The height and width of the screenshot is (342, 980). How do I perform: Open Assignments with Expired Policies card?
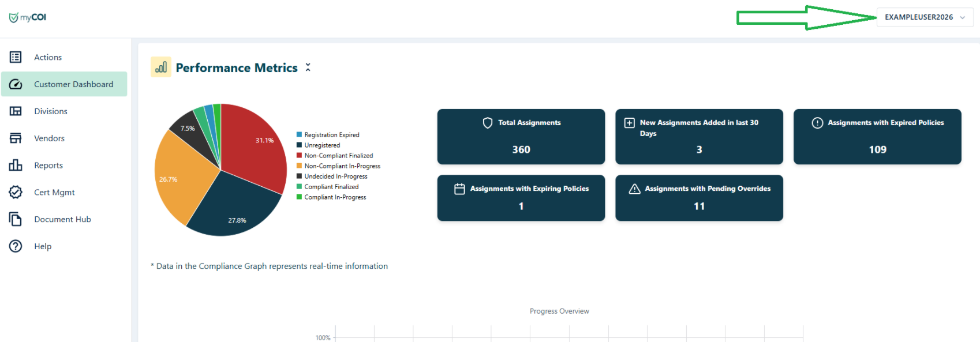877,137
